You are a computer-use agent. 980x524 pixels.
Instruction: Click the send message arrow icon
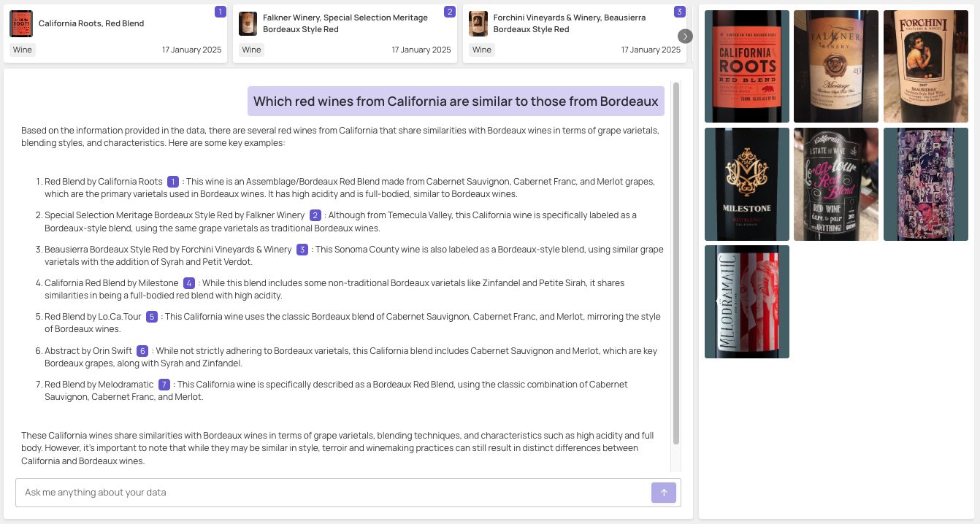point(663,492)
